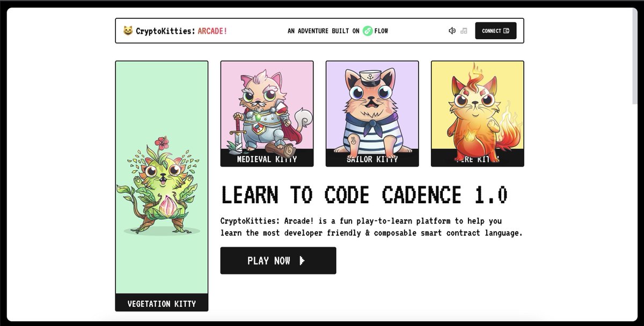Viewport: 644px width, 326px height.
Task: Click the cat emoji in the header logo
Action: coord(127,31)
